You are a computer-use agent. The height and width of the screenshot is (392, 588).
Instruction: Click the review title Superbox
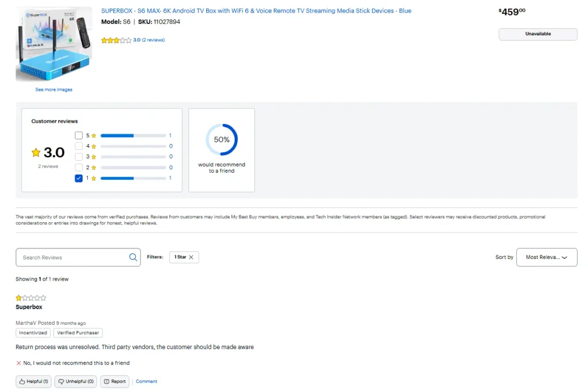click(29, 307)
